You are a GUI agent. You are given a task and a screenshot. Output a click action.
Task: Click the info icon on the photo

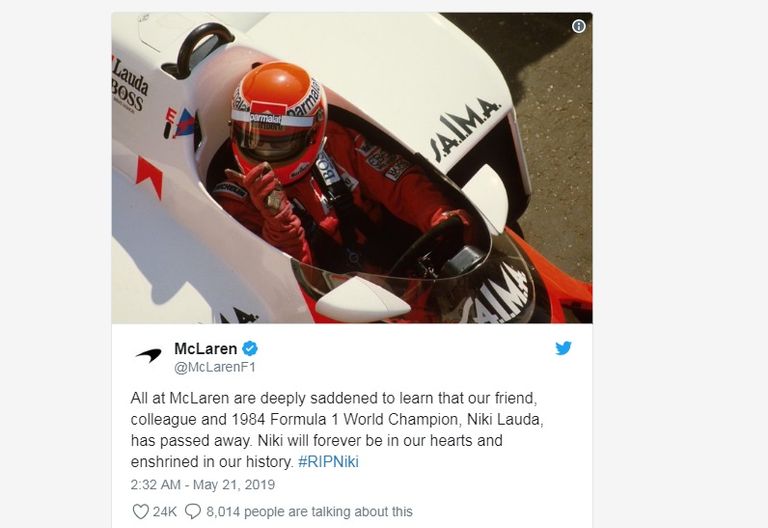click(578, 26)
